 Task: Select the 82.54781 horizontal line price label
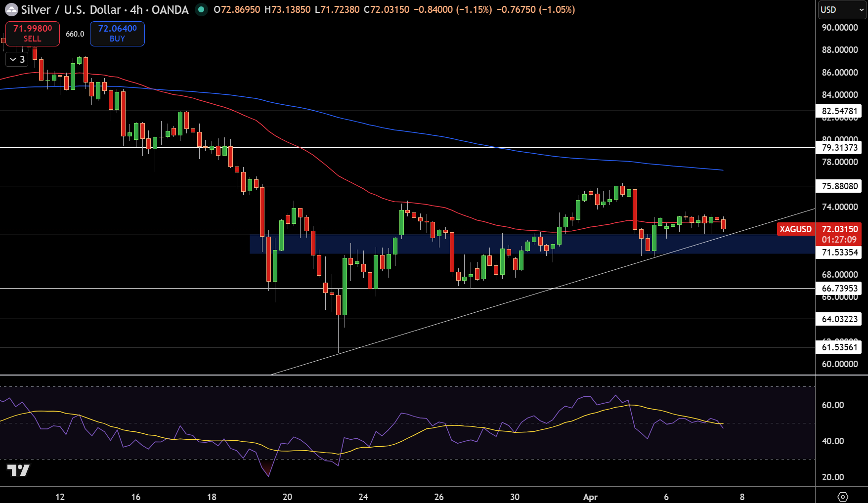point(839,111)
